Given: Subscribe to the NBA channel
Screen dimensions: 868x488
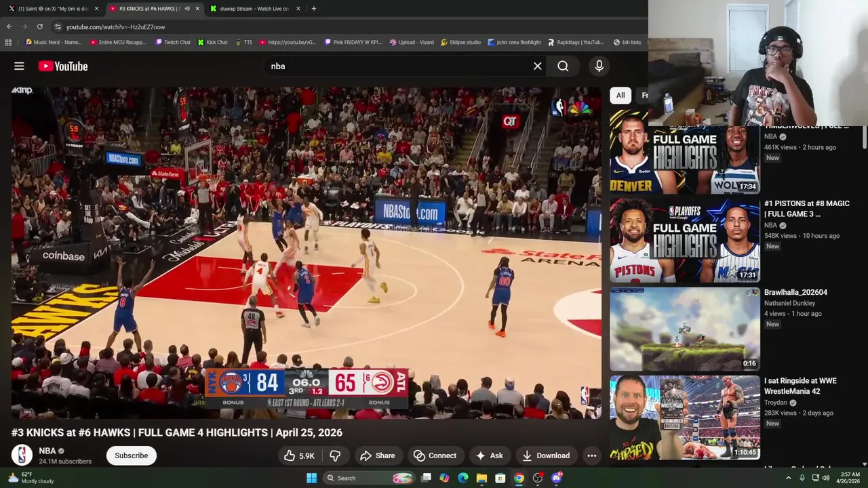Looking at the screenshot, I should [x=131, y=455].
